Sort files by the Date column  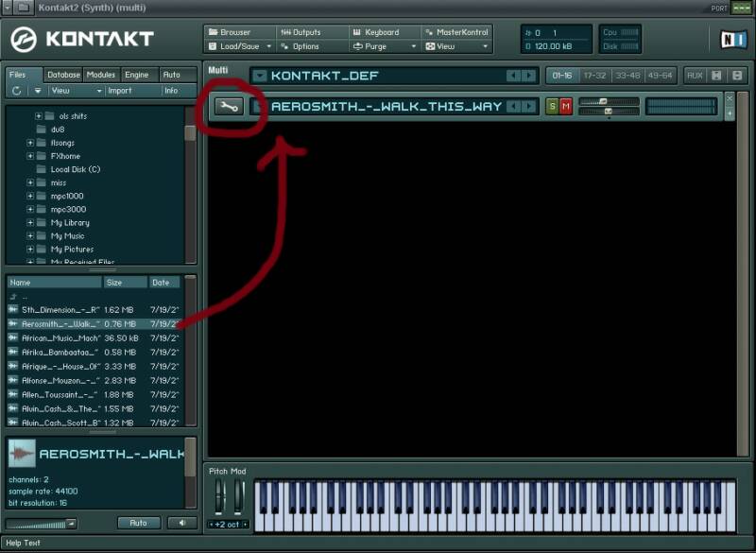(164, 283)
